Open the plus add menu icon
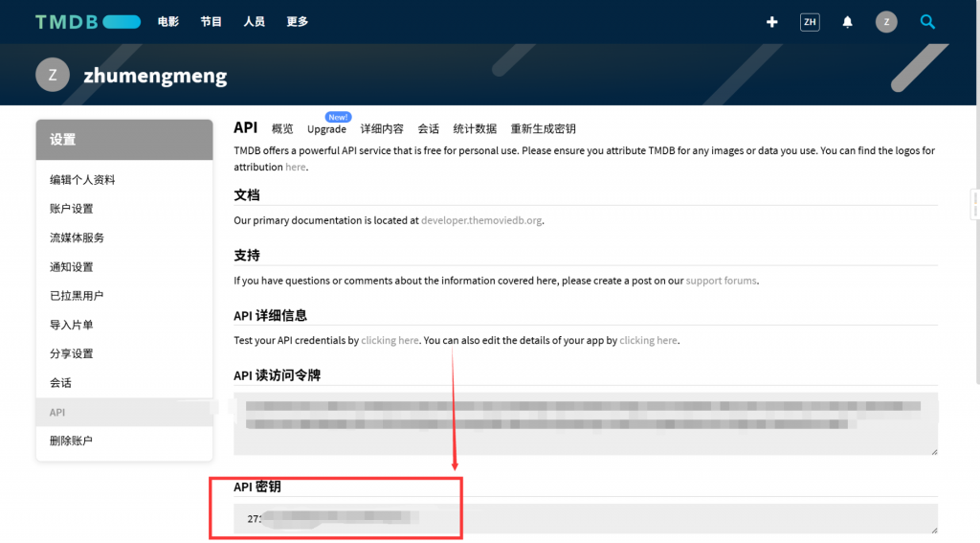The image size is (980, 543). [772, 22]
